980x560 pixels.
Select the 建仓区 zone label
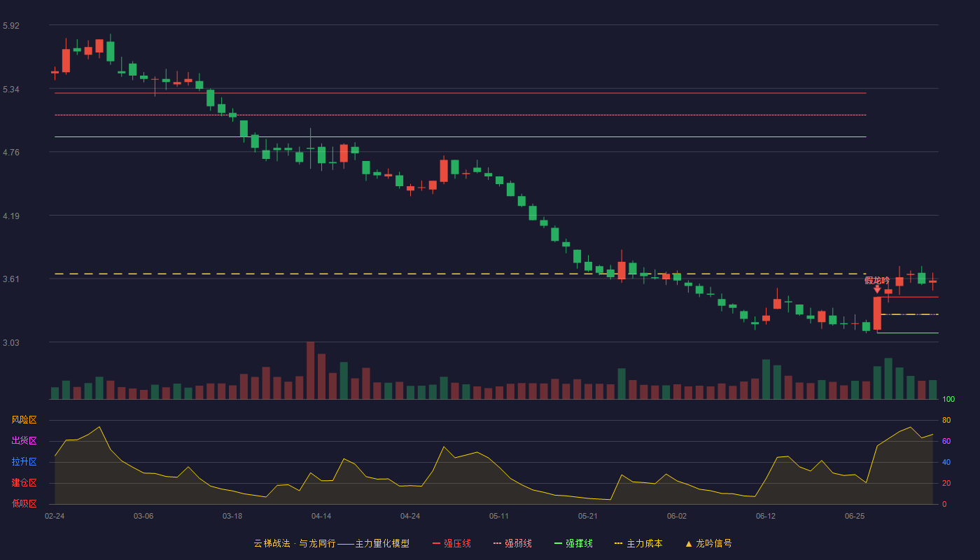click(24, 483)
